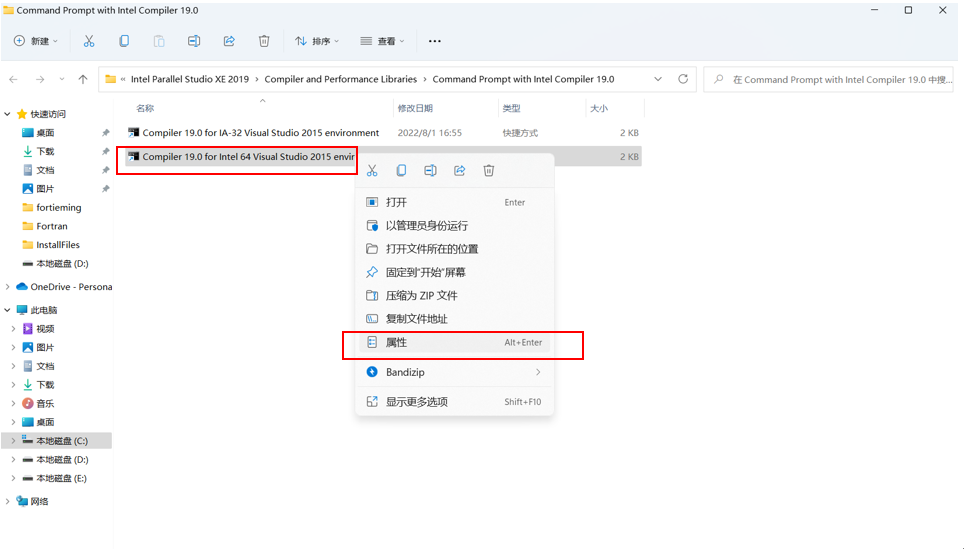This screenshot has height=549, width=964.
Task: Open the 排序 sort dropdown
Action: (x=317, y=41)
